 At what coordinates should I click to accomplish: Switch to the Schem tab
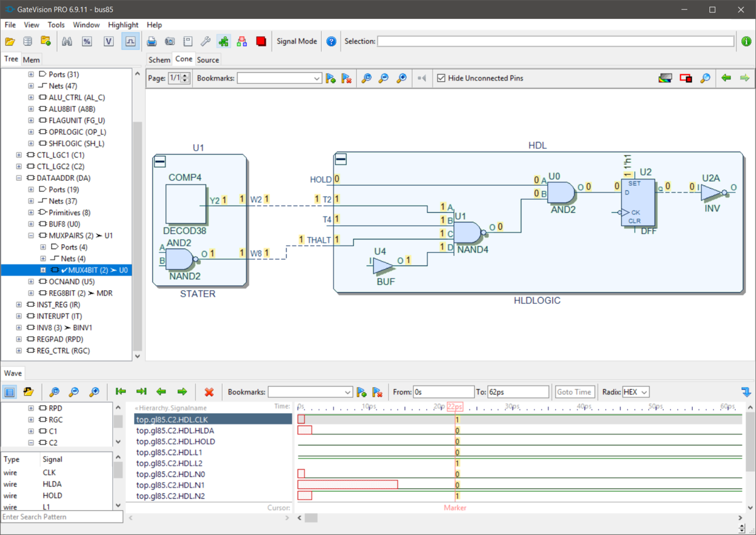click(x=159, y=60)
